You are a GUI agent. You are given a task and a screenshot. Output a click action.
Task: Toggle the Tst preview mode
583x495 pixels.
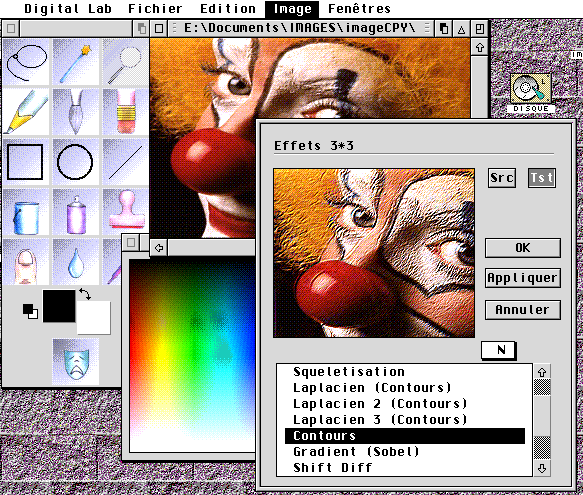coord(542,178)
